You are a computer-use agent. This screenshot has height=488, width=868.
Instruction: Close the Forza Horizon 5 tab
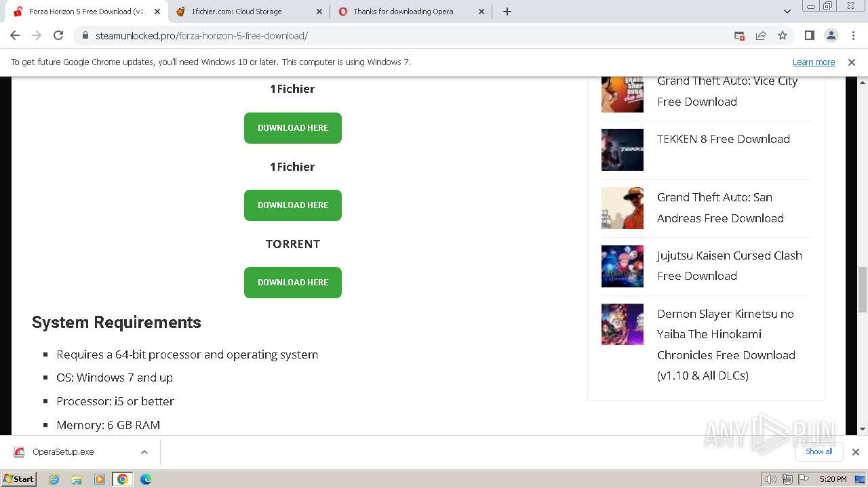pyautogui.click(x=157, y=12)
